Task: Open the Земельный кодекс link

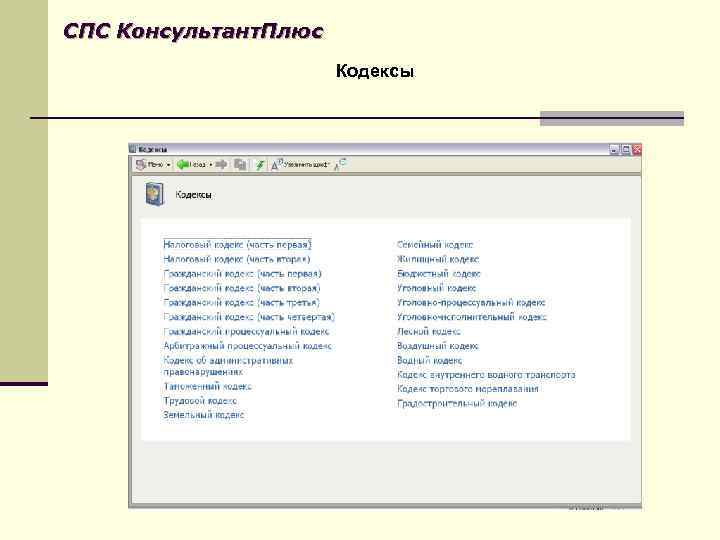Action: tap(204, 415)
